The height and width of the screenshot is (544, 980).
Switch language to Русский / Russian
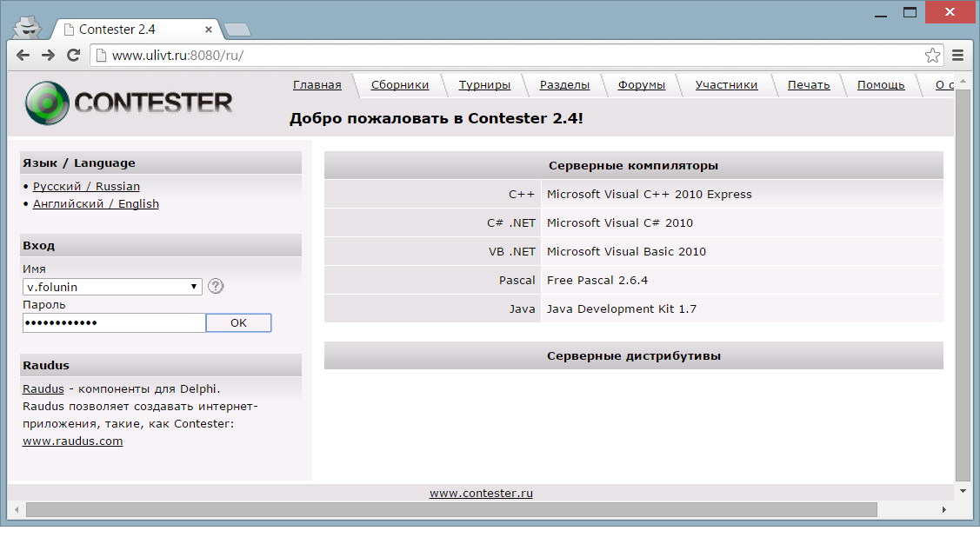[x=86, y=186]
